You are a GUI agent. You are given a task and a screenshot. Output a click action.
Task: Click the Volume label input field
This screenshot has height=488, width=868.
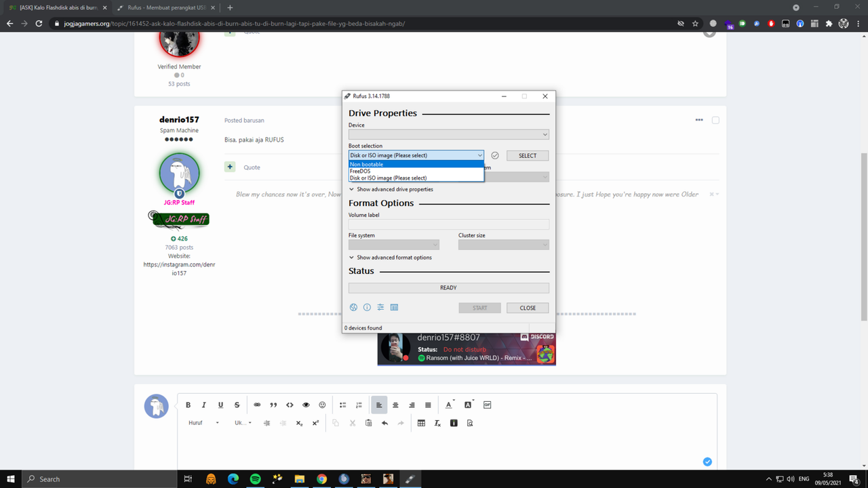(x=448, y=224)
